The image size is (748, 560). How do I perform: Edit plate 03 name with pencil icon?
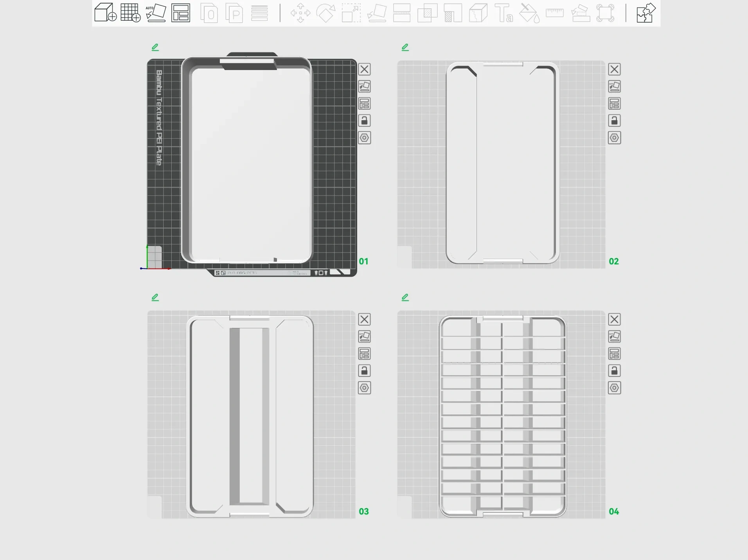[155, 297]
